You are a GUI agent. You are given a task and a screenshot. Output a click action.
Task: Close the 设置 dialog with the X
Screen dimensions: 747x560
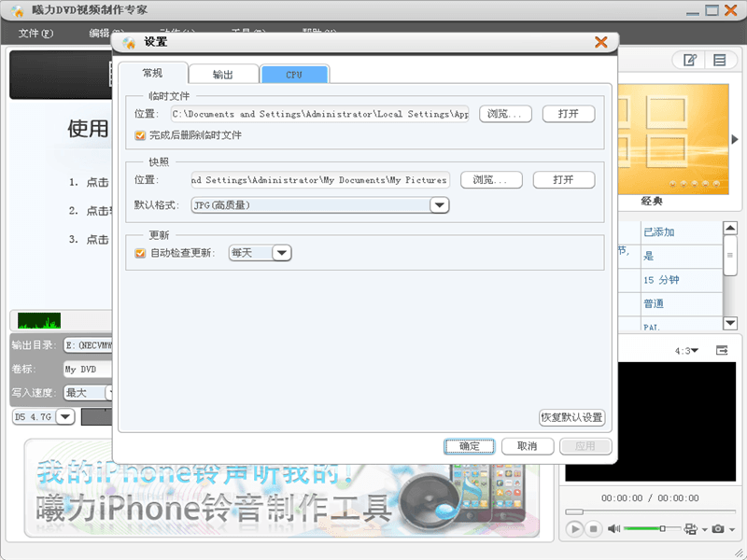[600, 42]
